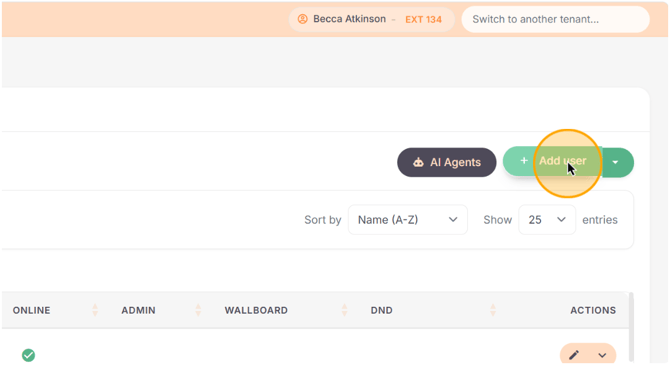Sort by the ADMIN column arrows

click(198, 310)
